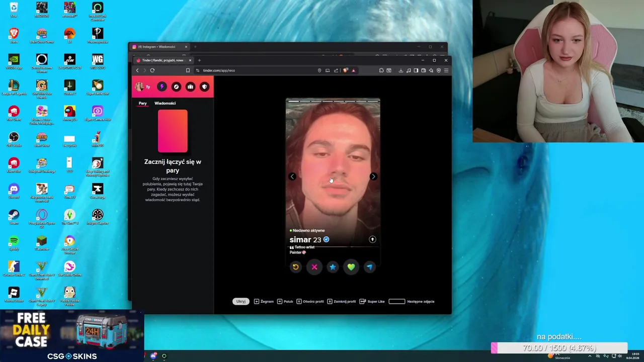The image size is (644, 362).
Task: Click the purple lightning Boost icon
Action: tap(162, 86)
